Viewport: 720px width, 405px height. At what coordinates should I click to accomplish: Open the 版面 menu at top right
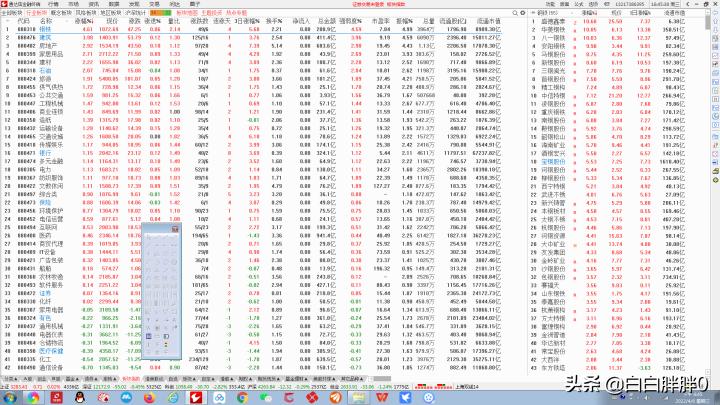click(564, 4)
